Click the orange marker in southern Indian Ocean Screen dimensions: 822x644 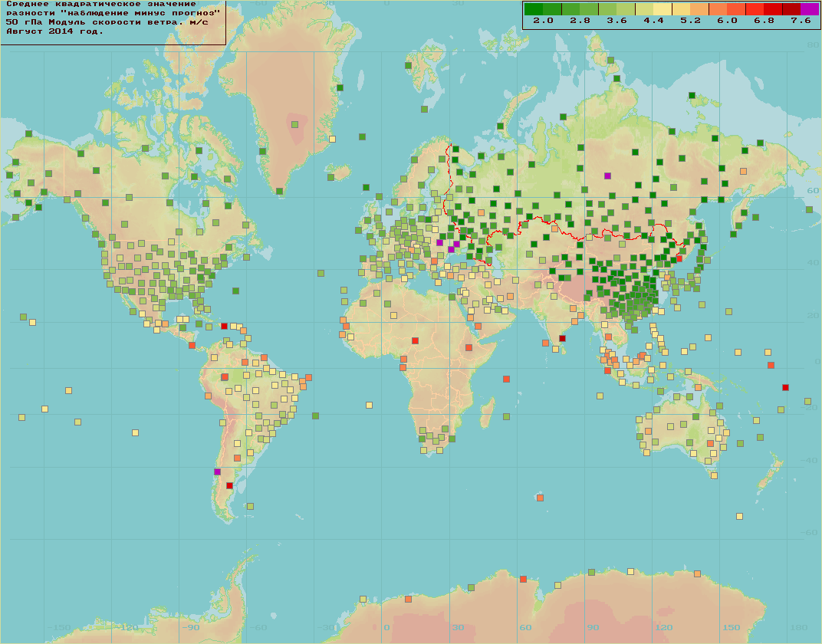coord(540,498)
